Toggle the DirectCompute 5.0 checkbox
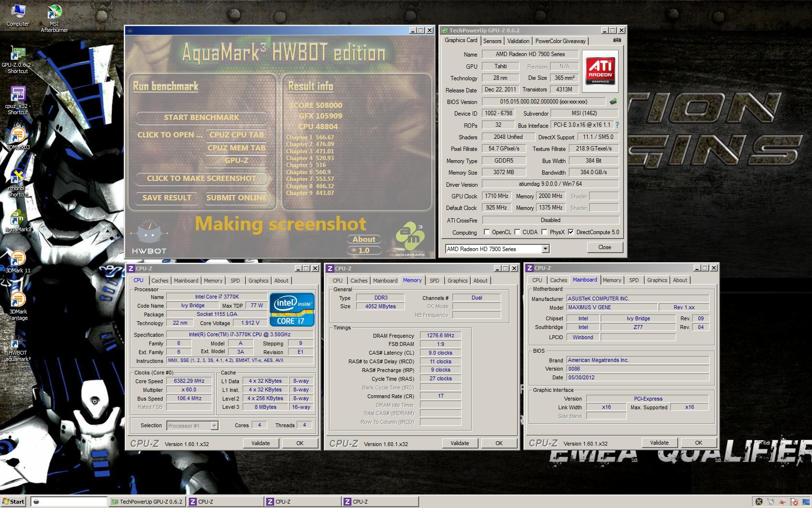This screenshot has width=812, height=508. [571, 232]
